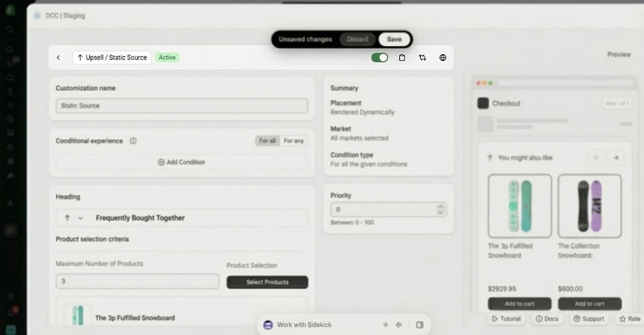644x335 pixels.
Task: Add The Collection Snowboard to cart
Action: tap(589, 304)
